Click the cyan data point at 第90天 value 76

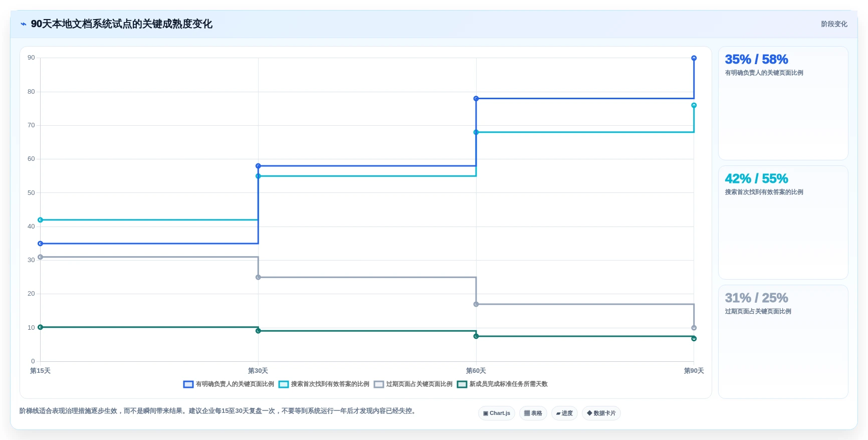point(694,105)
